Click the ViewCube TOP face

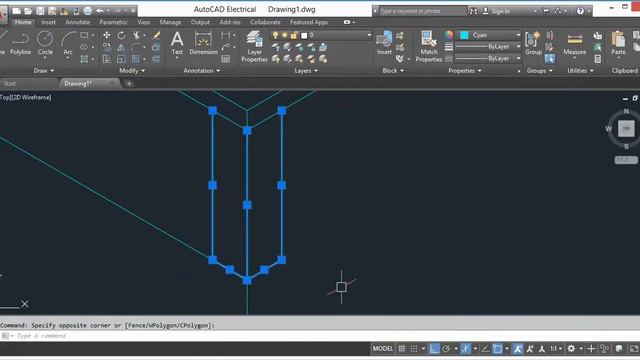626,129
